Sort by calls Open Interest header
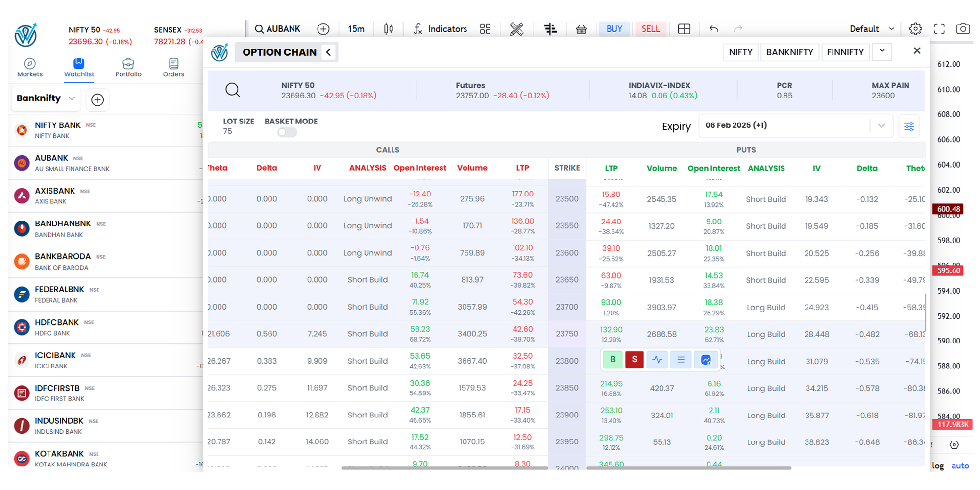 pyautogui.click(x=420, y=168)
